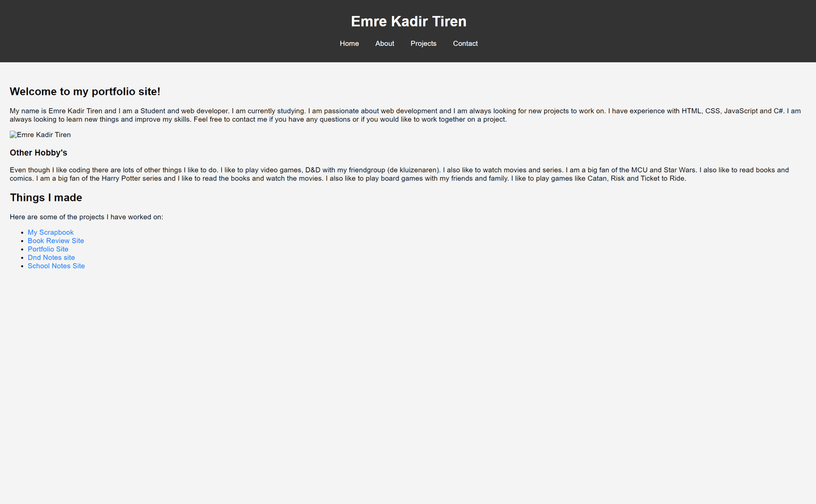Click the bullet marker beside Portfolio Site
816x504 pixels.
(22, 250)
